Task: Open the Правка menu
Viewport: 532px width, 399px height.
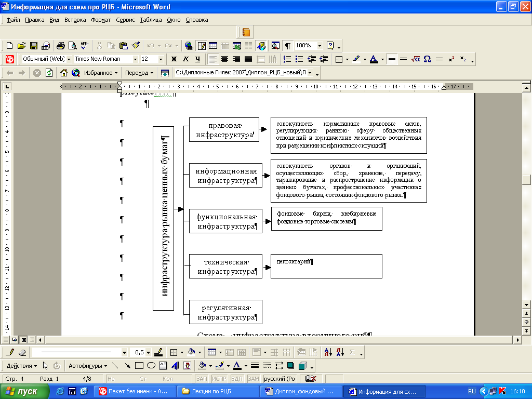Action: [35, 20]
